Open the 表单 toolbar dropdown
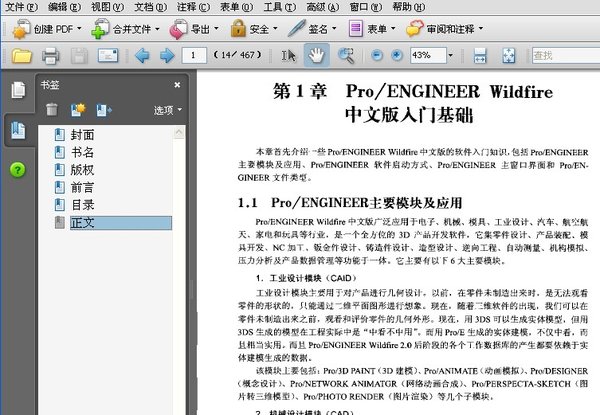This screenshot has height=415, width=600. coord(372,29)
